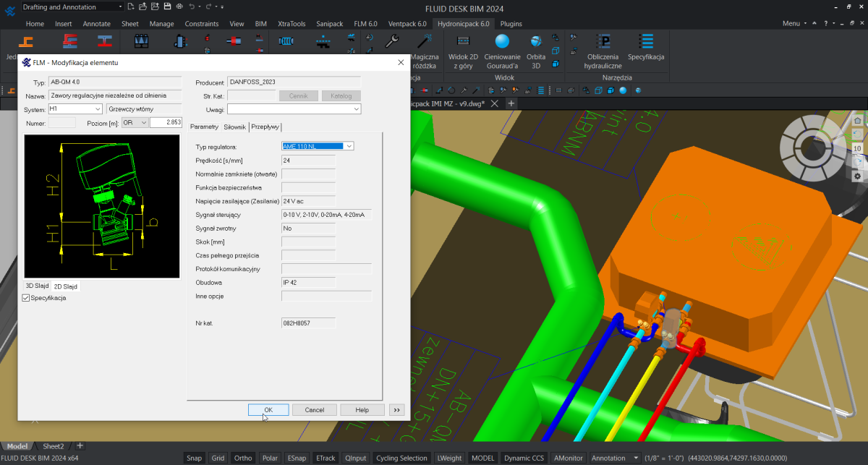Click the Cancel button

(315, 409)
